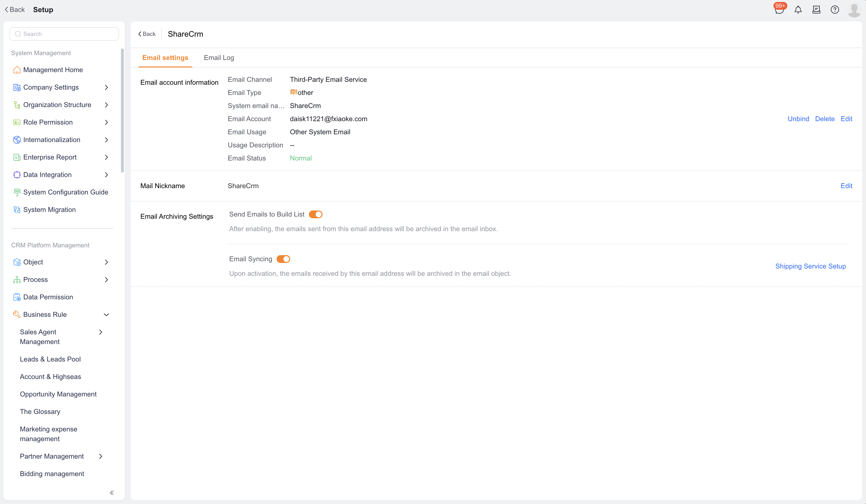Expand the Role Permission submenu arrow

pos(107,122)
